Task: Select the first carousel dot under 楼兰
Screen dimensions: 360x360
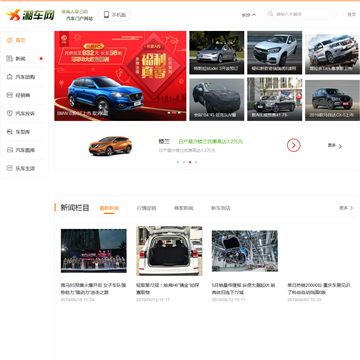Action: pyautogui.click(x=178, y=162)
